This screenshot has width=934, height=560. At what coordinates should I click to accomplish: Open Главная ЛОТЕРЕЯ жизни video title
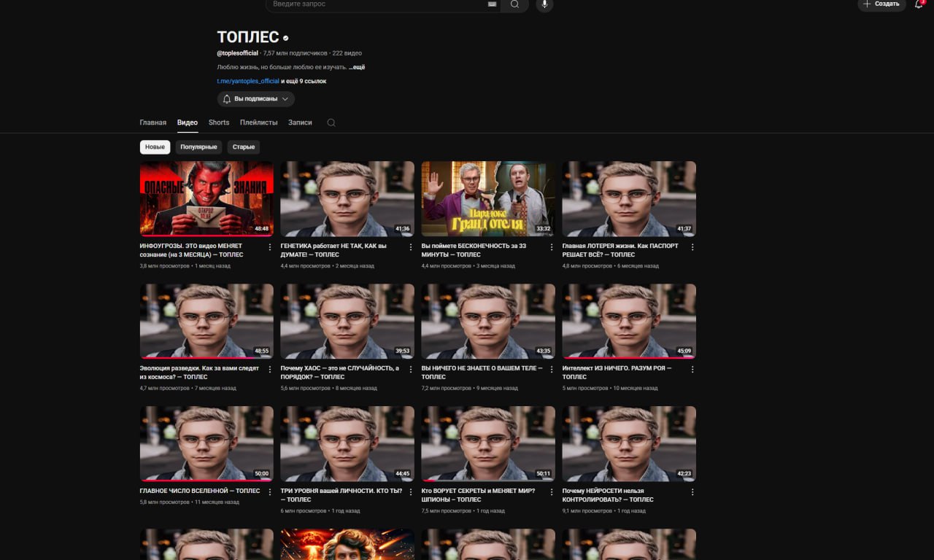(x=620, y=250)
